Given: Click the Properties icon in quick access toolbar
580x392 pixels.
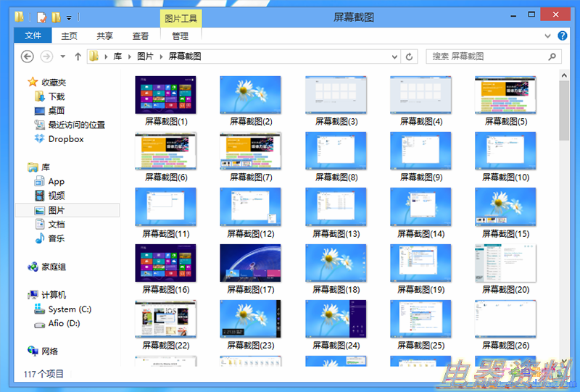Looking at the screenshot, I should (x=42, y=16).
